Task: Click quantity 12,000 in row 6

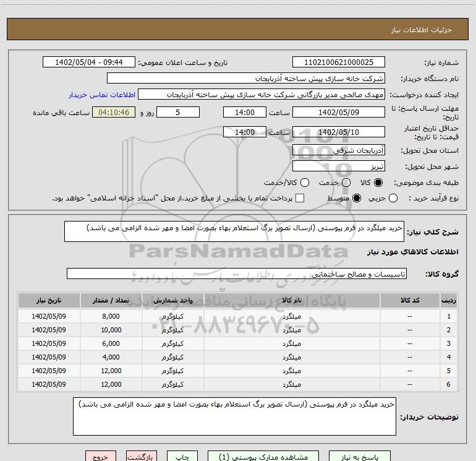Action: [111, 384]
